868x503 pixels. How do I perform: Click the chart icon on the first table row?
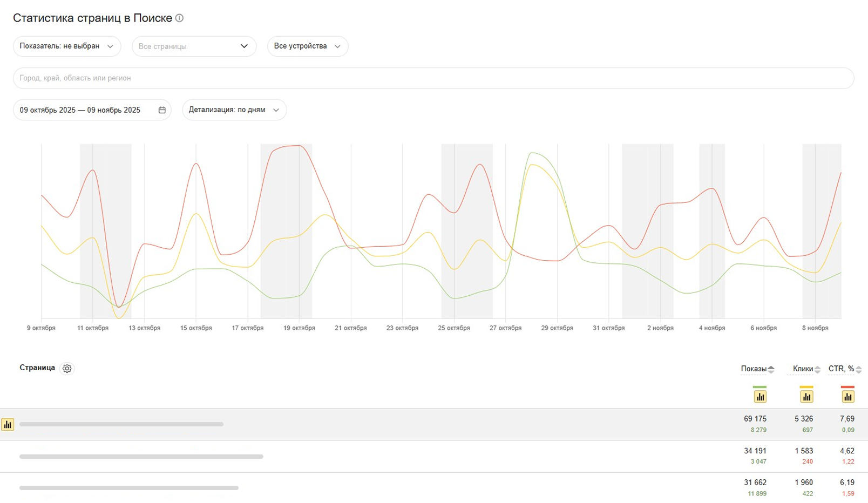pos(8,425)
